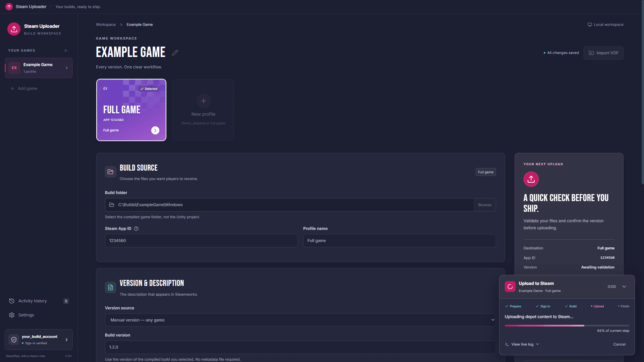Viewport: 644px width, 362px height.
Task: Click App ID value 1234560 in summary
Action: pyautogui.click(x=607, y=258)
